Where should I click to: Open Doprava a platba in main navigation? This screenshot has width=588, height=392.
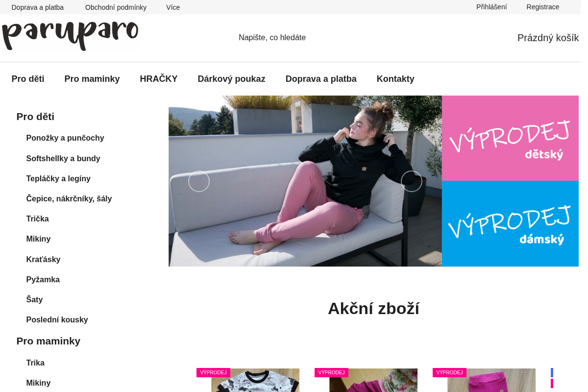(x=321, y=79)
